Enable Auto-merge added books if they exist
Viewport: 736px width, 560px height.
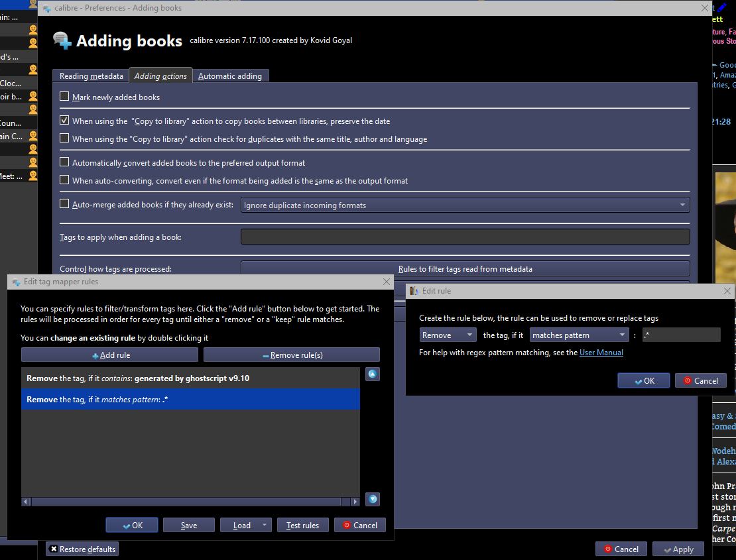pos(64,204)
